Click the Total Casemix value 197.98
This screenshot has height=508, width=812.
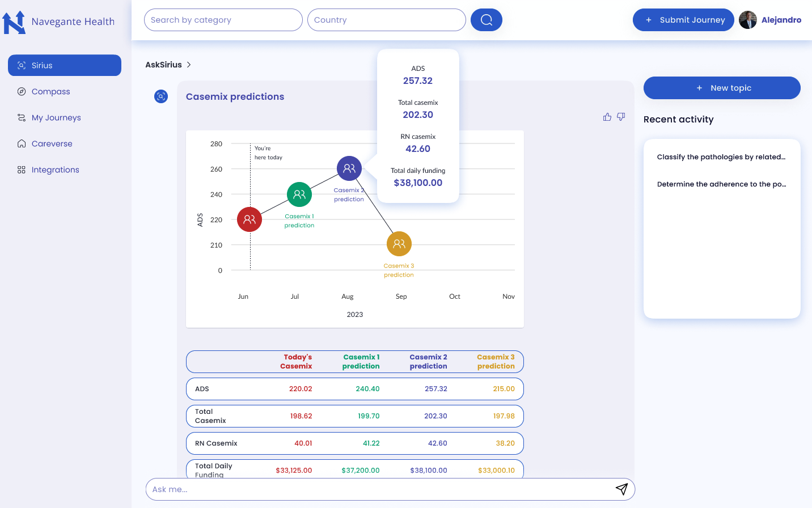[504, 416]
